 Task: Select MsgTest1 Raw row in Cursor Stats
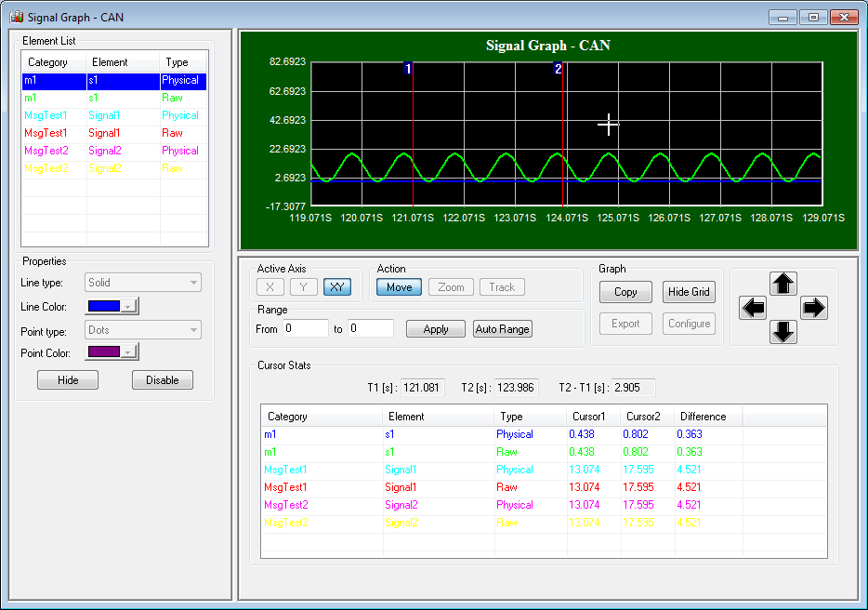(x=544, y=488)
